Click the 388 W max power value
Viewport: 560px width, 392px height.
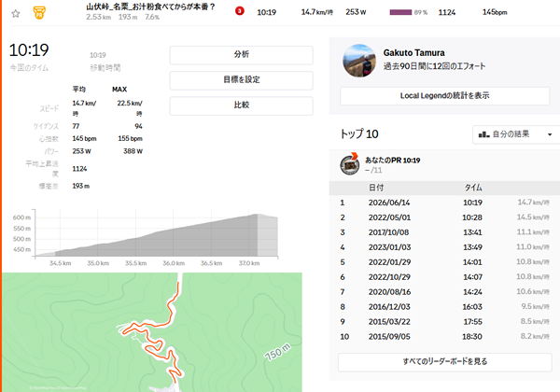(133, 151)
